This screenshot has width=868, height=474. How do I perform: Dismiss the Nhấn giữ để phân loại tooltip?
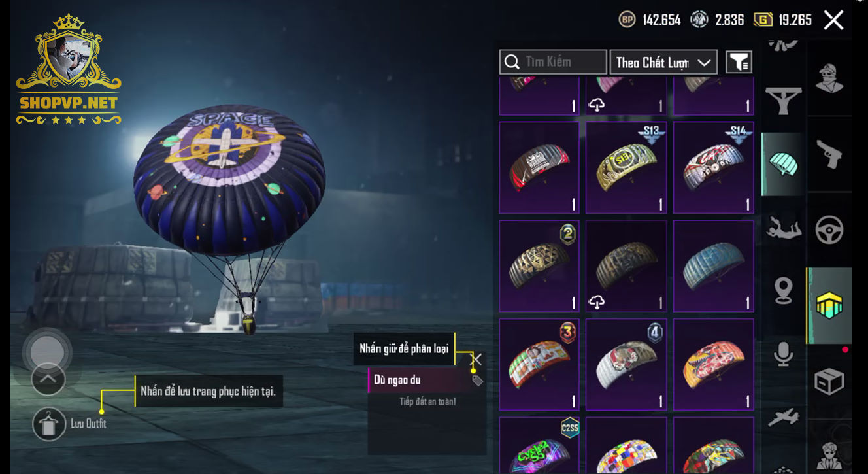[477, 359]
